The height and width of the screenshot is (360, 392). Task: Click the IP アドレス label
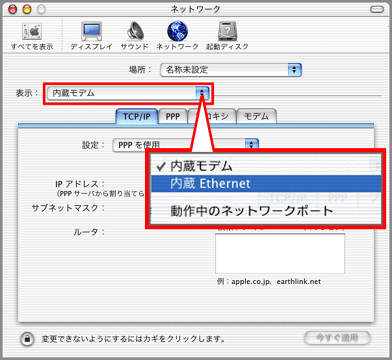pyautogui.click(x=80, y=184)
